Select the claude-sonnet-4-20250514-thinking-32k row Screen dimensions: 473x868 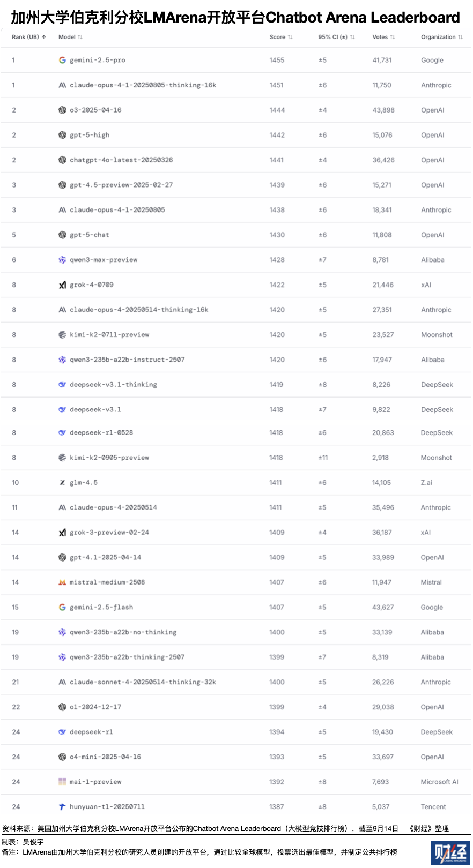(236, 682)
